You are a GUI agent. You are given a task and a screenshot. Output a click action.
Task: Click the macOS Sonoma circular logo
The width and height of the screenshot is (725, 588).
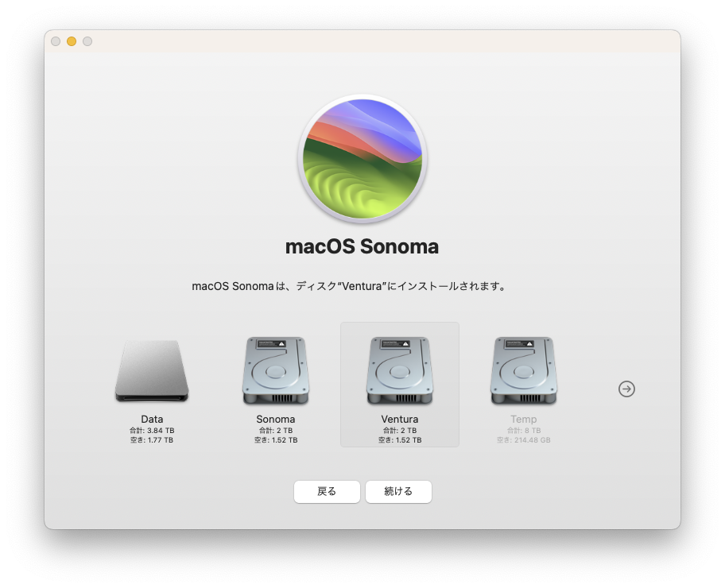tap(362, 159)
